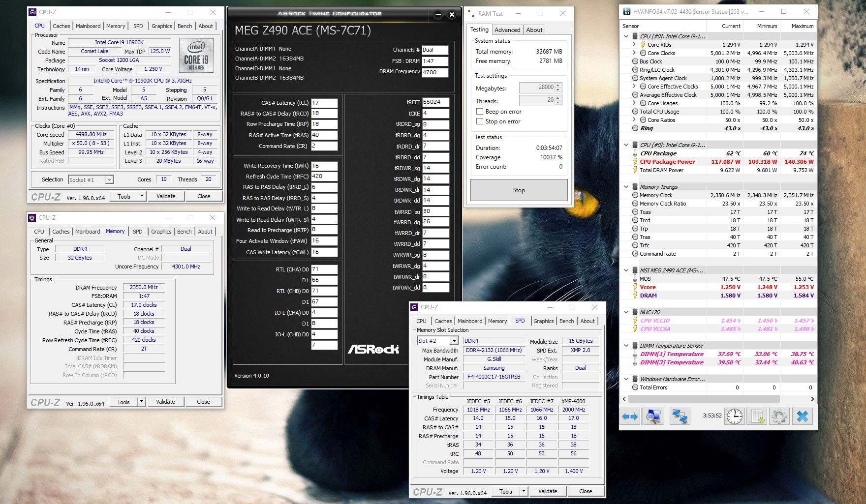Viewport: 866px width, 504px height.
Task: Switch to Caches tab in CPU-Z SPD window
Action: tap(443, 321)
